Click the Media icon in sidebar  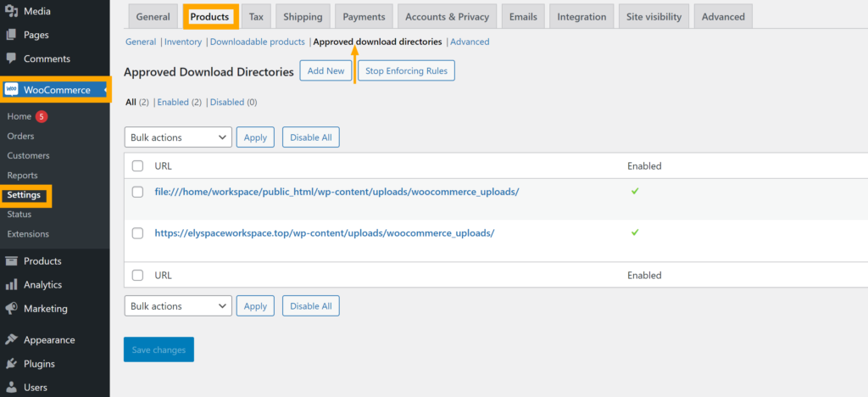(x=11, y=12)
